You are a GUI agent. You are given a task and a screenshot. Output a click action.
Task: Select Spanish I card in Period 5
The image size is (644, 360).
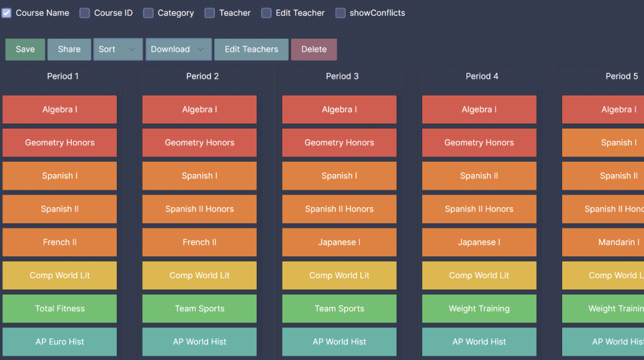(603, 143)
